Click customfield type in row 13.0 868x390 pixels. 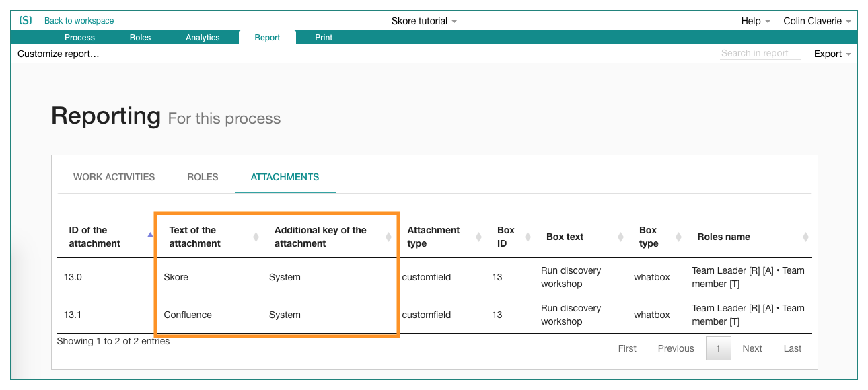coord(427,277)
